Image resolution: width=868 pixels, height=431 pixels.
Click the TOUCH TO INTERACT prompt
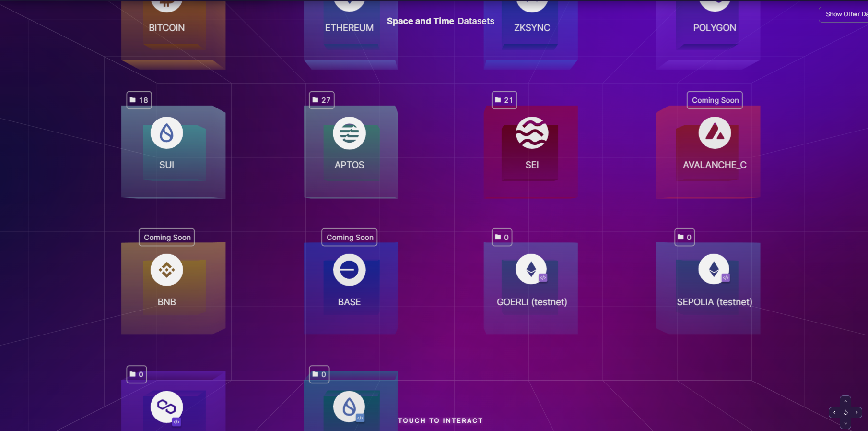point(440,420)
